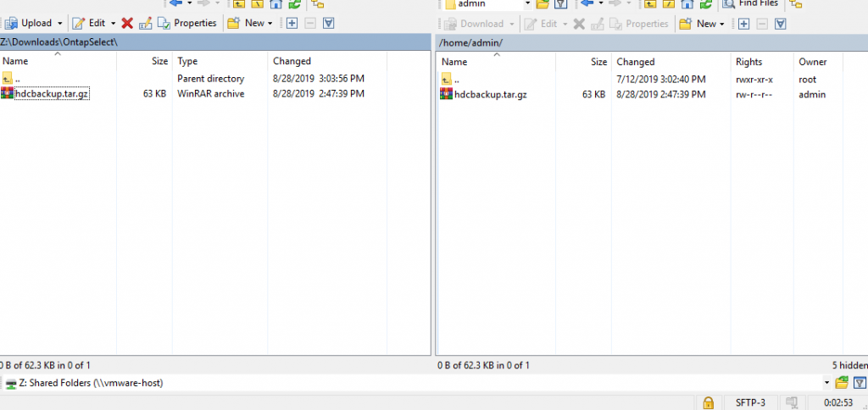Open local back-history dropdown arrow
This screenshot has height=410, width=868.
pyautogui.click(x=189, y=3)
